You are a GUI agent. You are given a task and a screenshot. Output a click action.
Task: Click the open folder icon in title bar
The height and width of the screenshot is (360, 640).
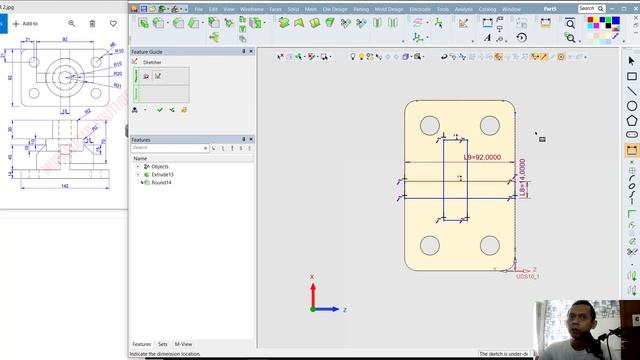[153, 9]
